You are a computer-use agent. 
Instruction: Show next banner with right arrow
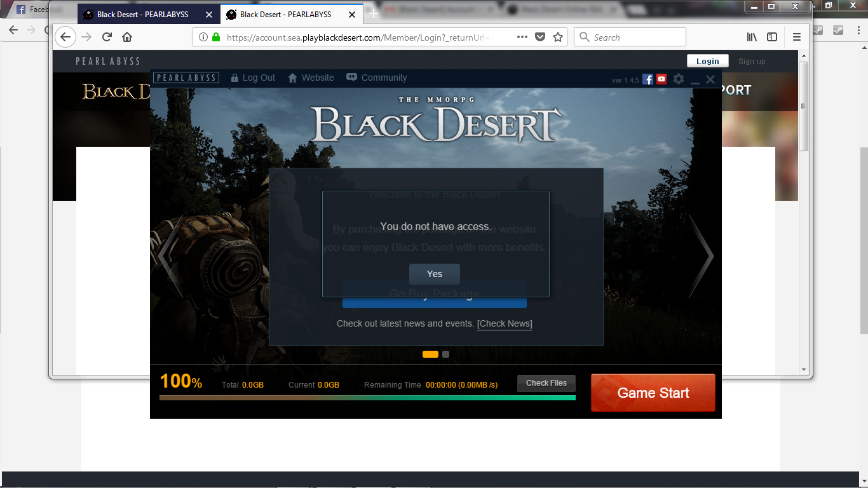(702, 256)
